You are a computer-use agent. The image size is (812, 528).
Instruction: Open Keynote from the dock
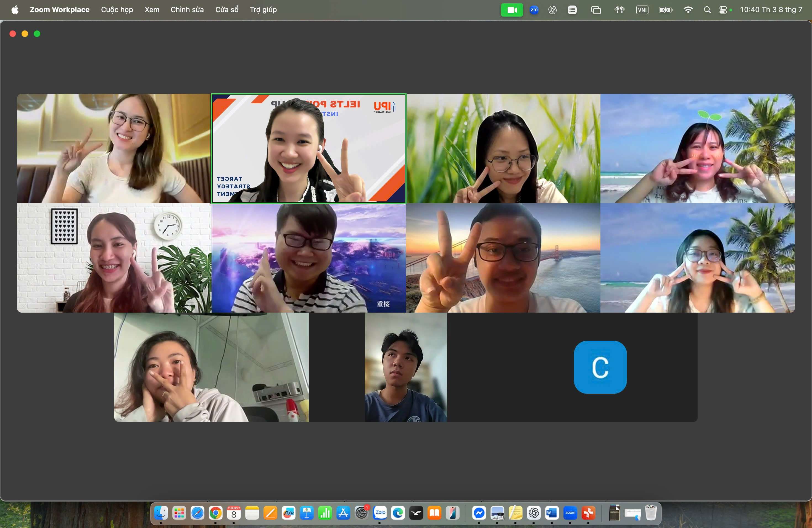pos(307,513)
